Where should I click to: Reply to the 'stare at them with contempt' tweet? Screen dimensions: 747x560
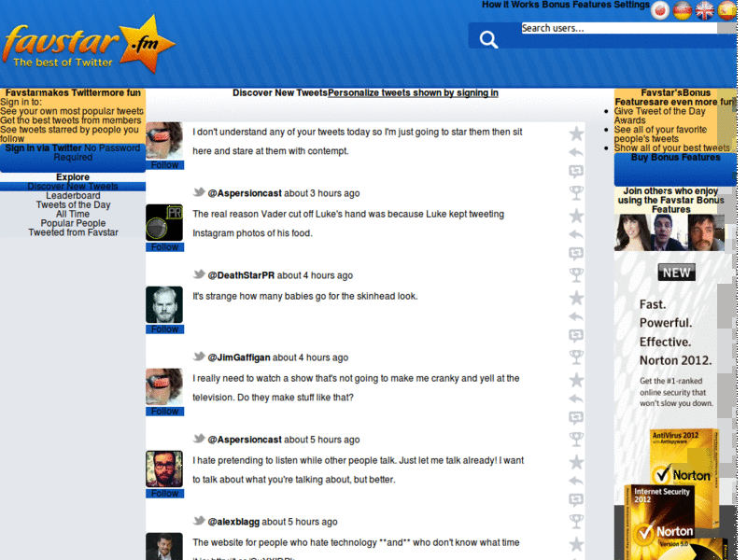coord(576,152)
